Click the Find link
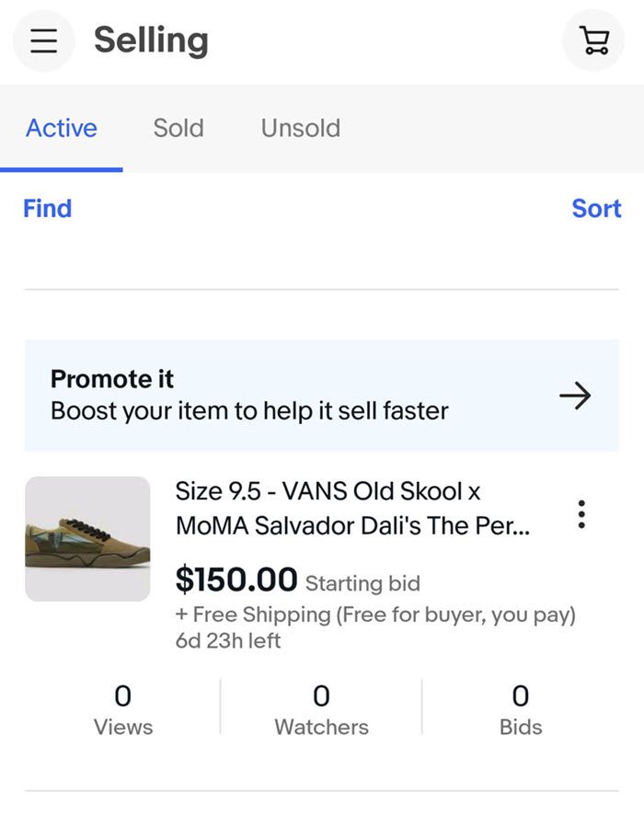The height and width of the screenshot is (815, 644). (x=47, y=209)
